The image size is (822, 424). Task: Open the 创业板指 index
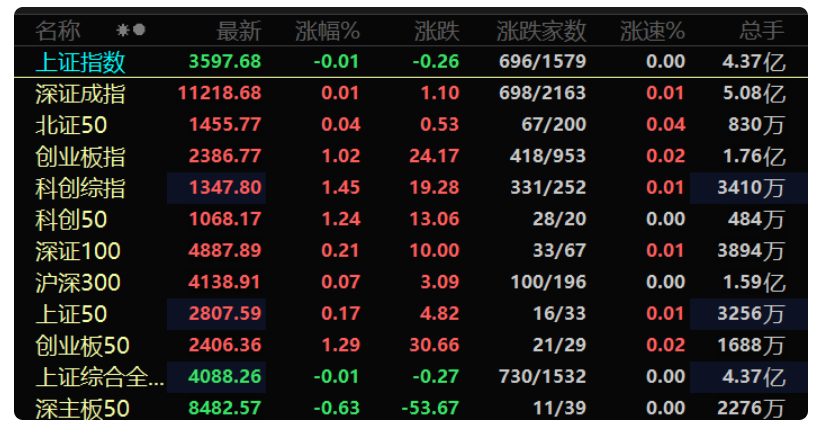coord(80,157)
